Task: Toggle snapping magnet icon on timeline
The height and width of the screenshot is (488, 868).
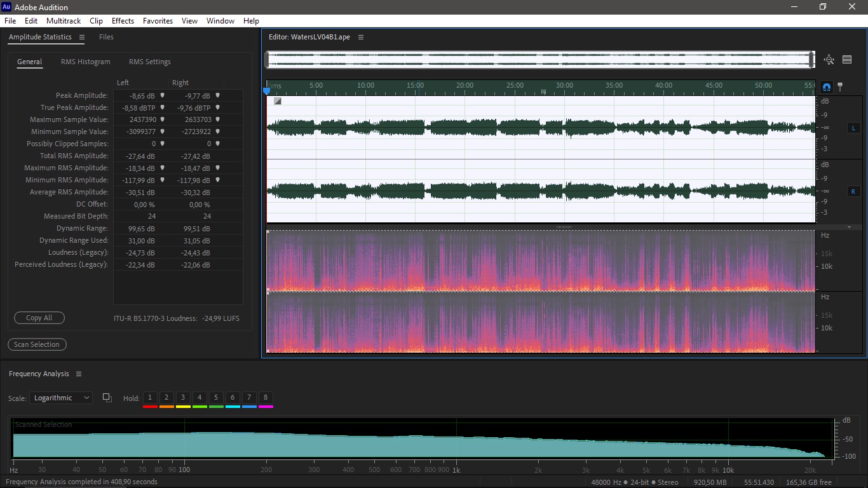Action: [827, 87]
